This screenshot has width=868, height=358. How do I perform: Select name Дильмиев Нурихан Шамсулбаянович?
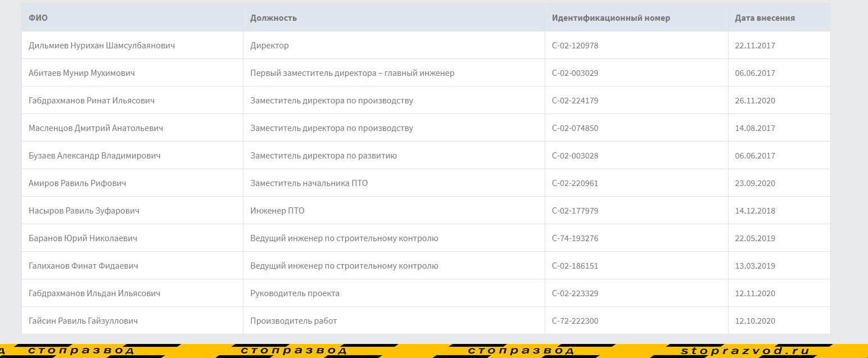tap(102, 46)
